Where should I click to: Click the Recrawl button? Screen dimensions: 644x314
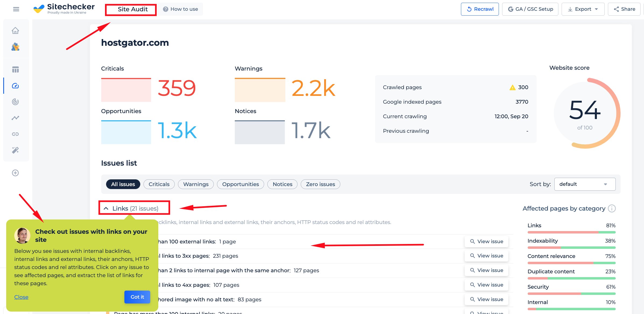point(480,9)
